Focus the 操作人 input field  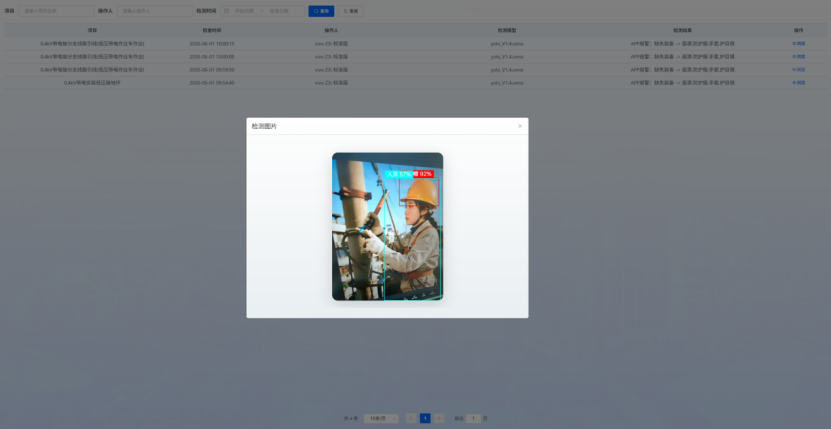[x=155, y=11]
